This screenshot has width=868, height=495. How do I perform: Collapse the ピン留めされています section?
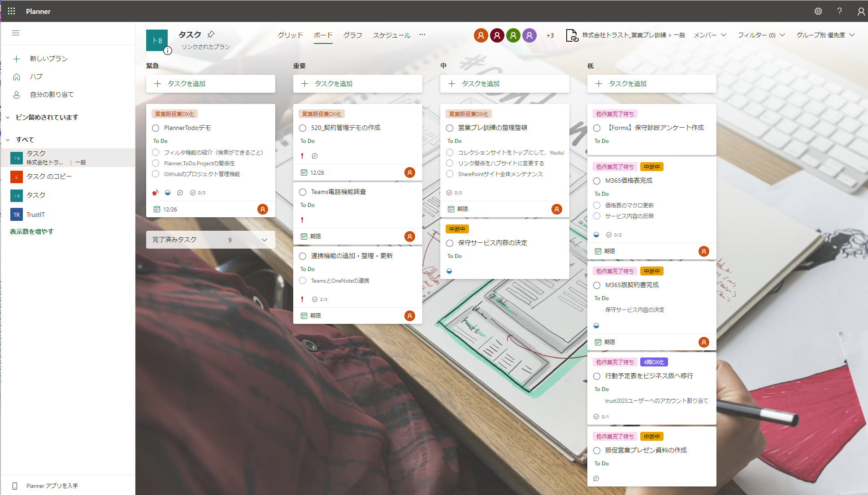coord(8,117)
